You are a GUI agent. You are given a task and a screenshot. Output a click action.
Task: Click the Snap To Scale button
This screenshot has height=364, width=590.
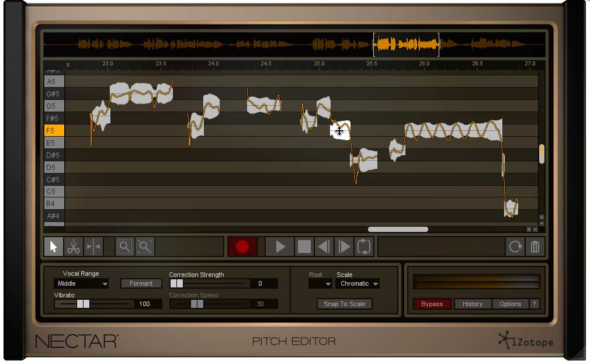344,304
